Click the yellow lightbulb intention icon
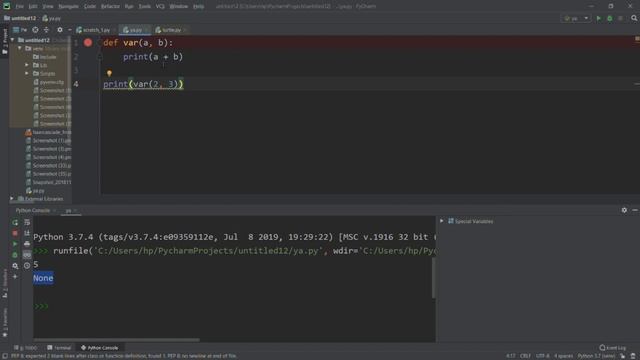This screenshot has height=360, width=640. coord(109,73)
